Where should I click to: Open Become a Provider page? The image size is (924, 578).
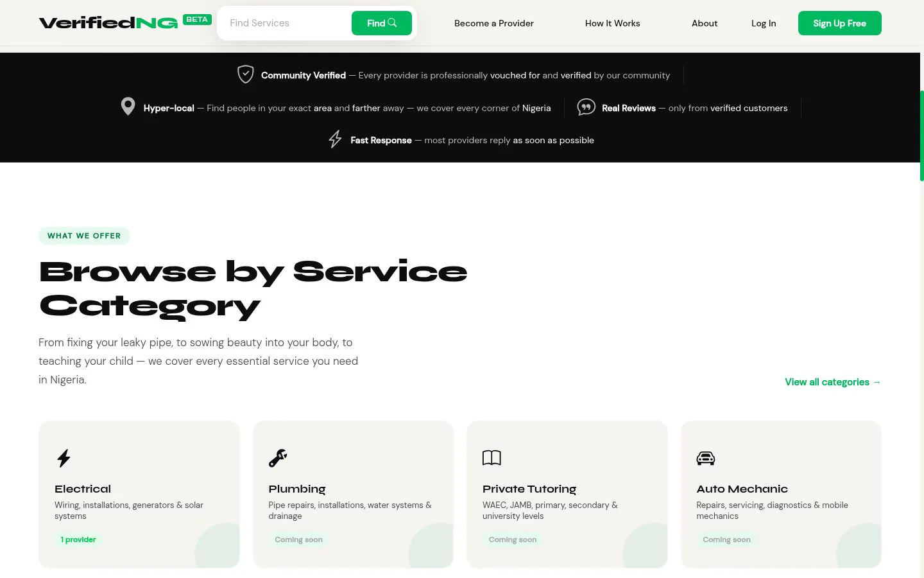pyautogui.click(x=494, y=23)
